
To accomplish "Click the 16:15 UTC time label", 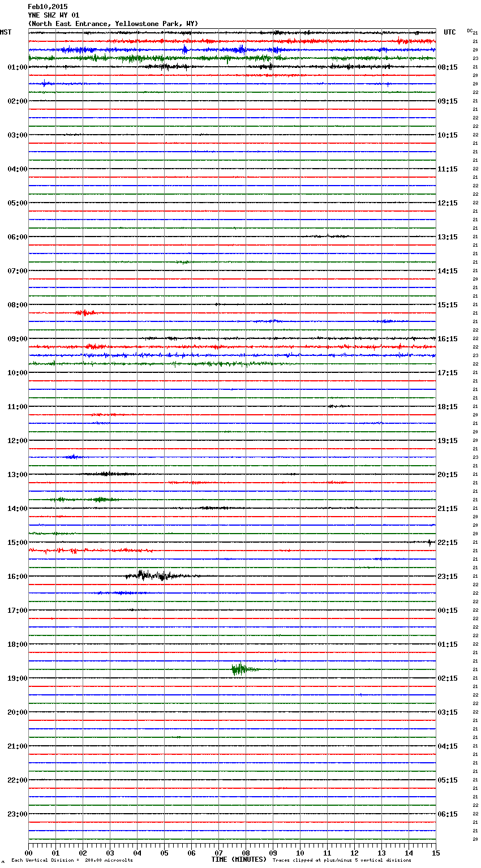I will 448,339.
